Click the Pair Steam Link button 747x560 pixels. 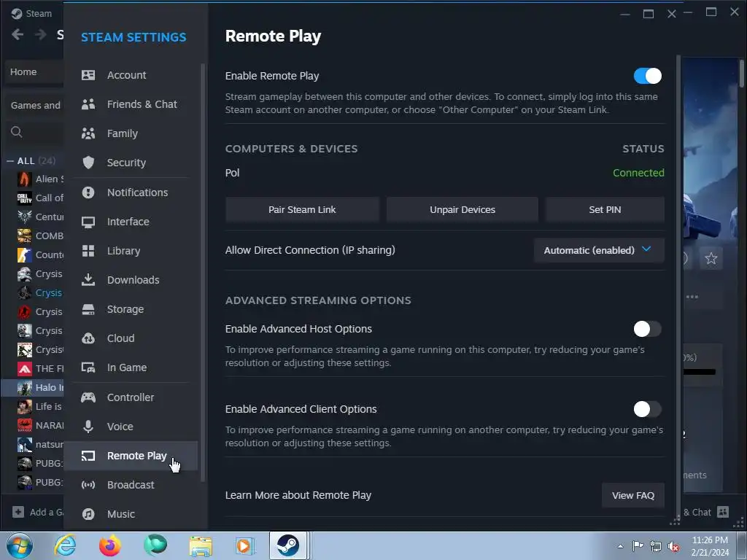(302, 210)
